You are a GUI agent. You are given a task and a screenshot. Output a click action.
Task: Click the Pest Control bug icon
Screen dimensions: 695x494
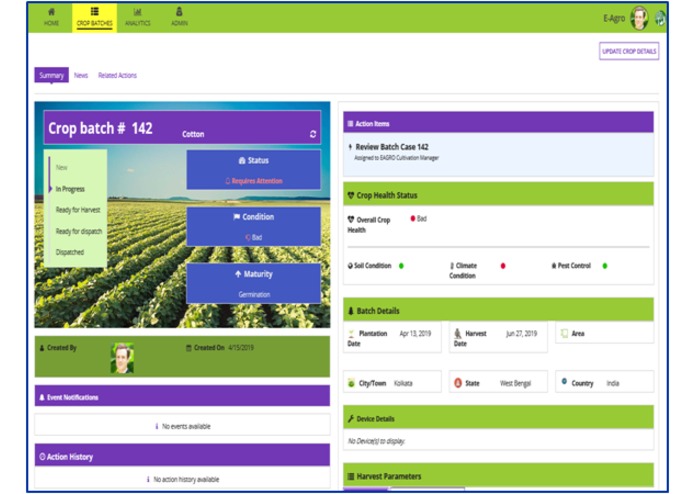554,266
